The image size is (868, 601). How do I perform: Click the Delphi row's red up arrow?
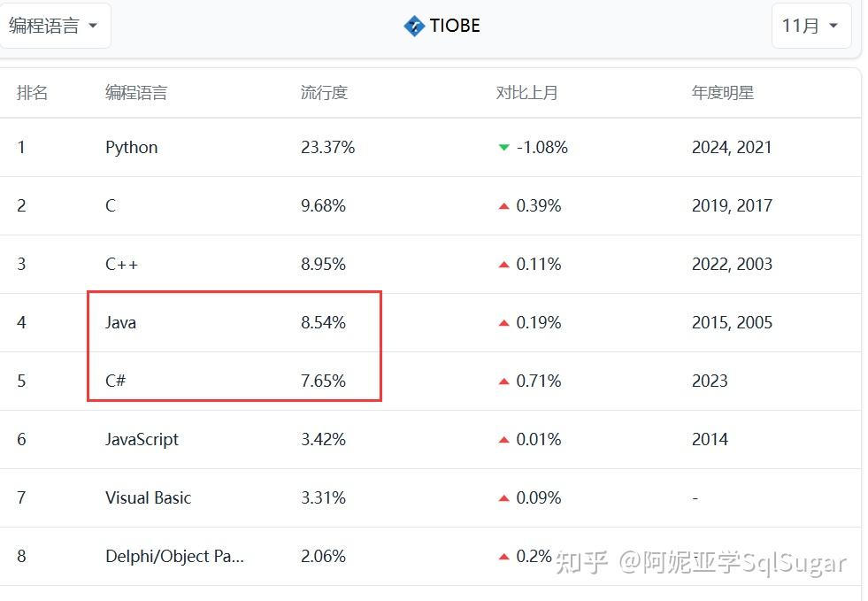(504, 557)
